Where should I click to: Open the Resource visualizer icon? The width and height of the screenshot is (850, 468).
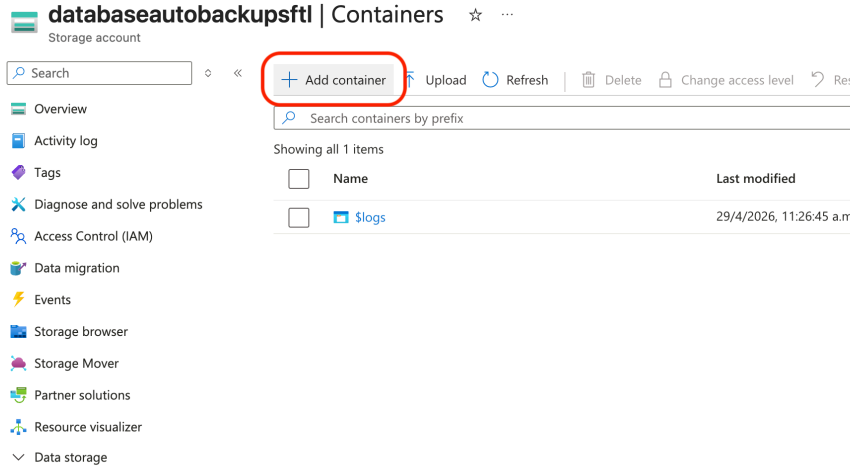tap(18, 427)
